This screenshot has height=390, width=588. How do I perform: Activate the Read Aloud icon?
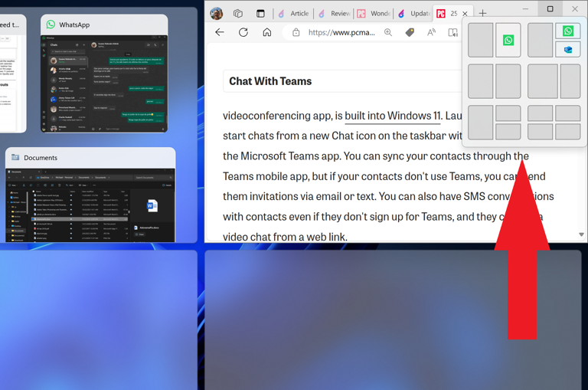pyautogui.click(x=431, y=33)
